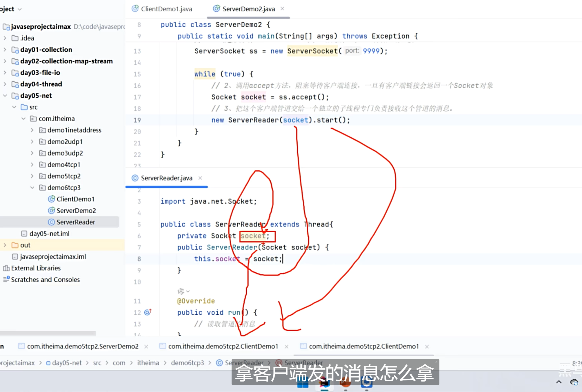Open the ServerDemo2 run tab
The image size is (582, 392).
(83, 346)
